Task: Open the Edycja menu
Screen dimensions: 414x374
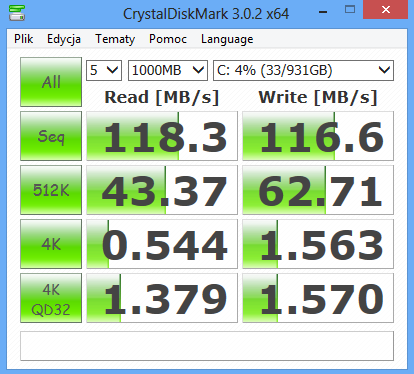Action: [x=64, y=39]
